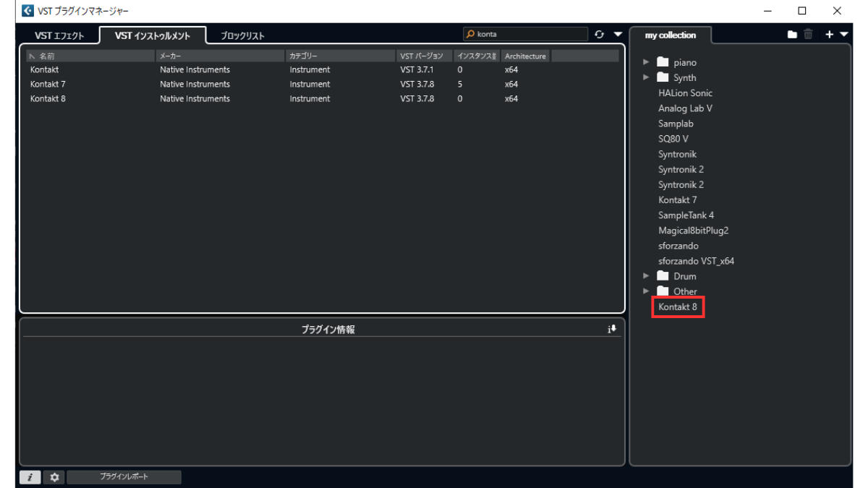Click the rescan plug-ins refresh icon
Viewport: 868px width, 488px height.
click(x=599, y=34)
